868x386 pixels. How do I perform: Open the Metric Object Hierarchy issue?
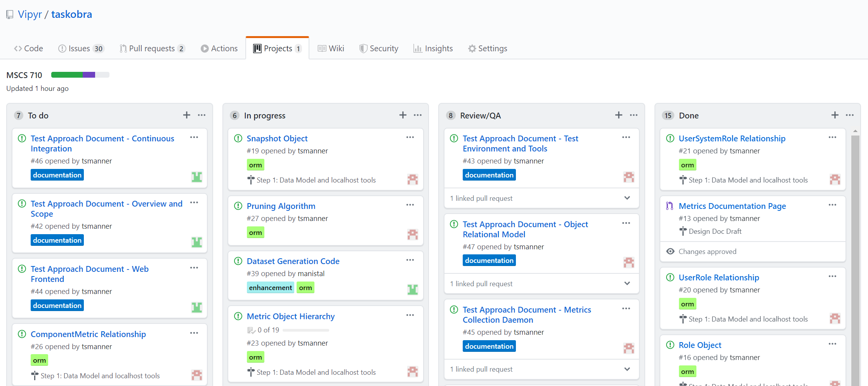[x=291, y=316]
